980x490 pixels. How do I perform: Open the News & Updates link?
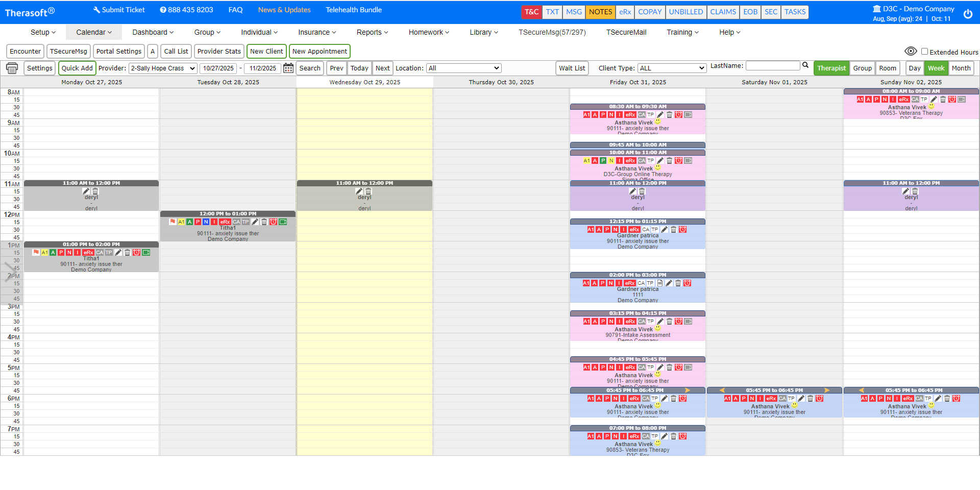point(284,10)
